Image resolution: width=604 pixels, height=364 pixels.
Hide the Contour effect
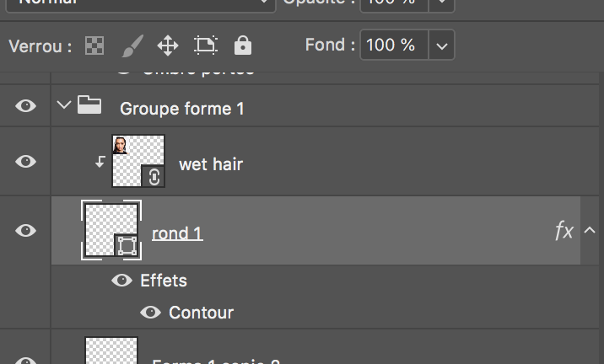(x=151, y=313)
